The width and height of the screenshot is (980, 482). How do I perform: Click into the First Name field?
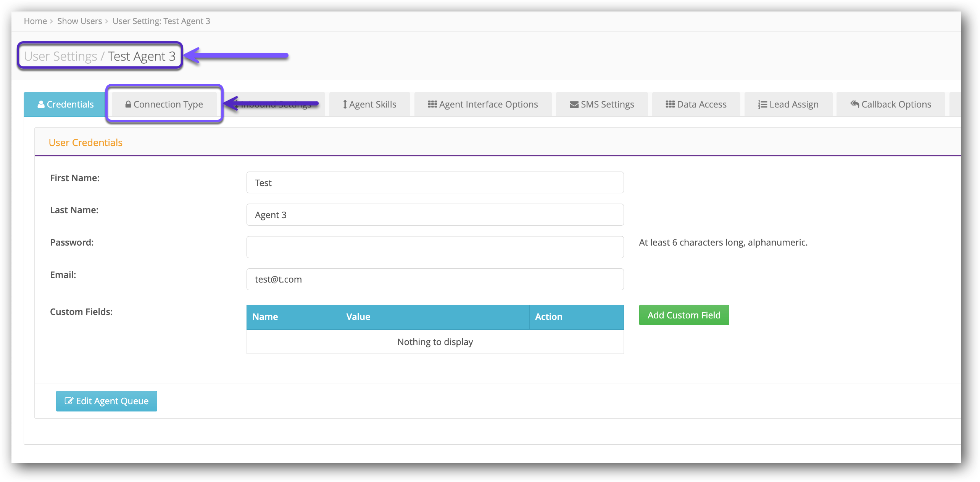[435, 183]
